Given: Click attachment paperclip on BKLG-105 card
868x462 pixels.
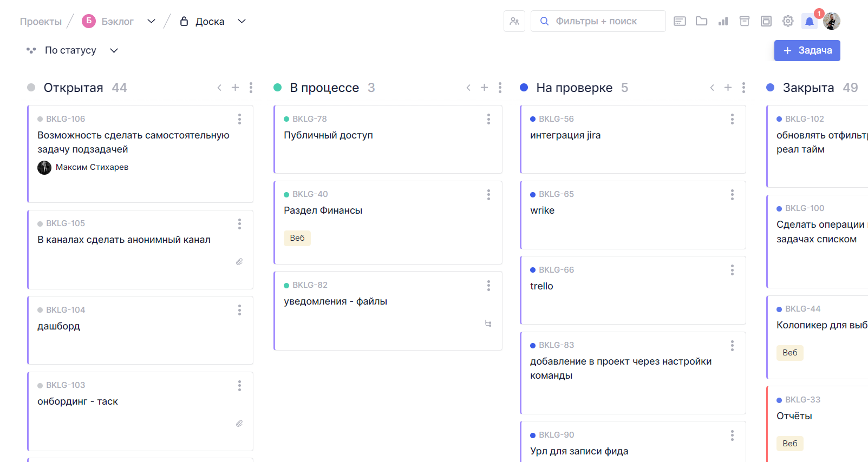Looking at the screenshot, I should 239,262.
